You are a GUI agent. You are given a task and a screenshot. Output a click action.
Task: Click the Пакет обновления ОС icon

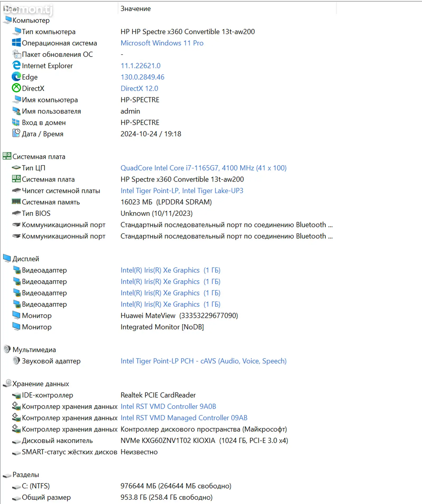click(16, 54)
